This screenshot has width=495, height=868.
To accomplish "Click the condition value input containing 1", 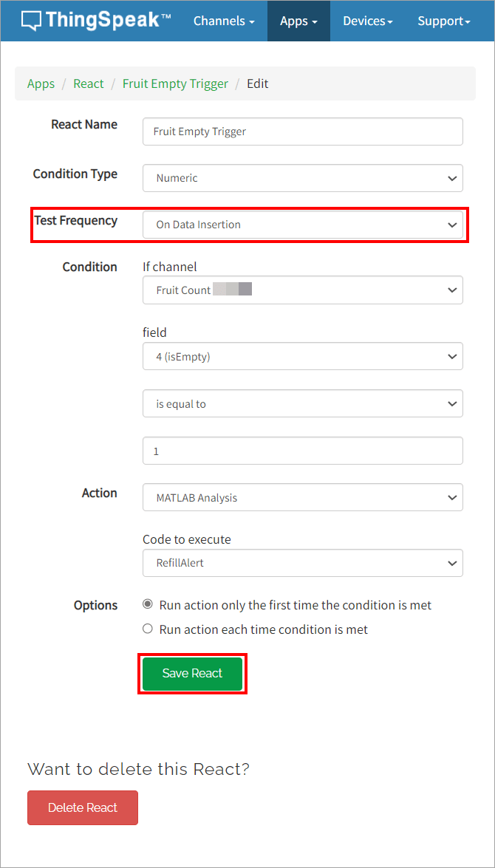I will 302,451.
